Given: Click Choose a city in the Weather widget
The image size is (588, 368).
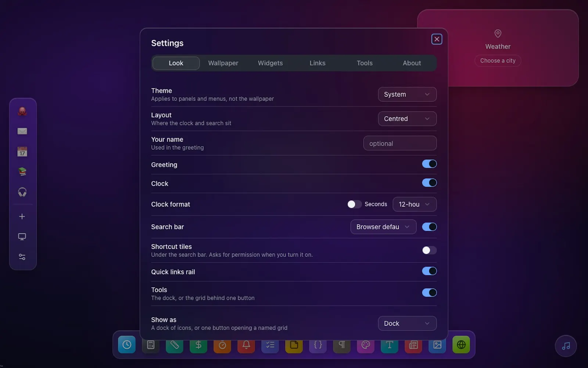Looking at the screenshot, I should pyautogui.click(x=498, y=61).
